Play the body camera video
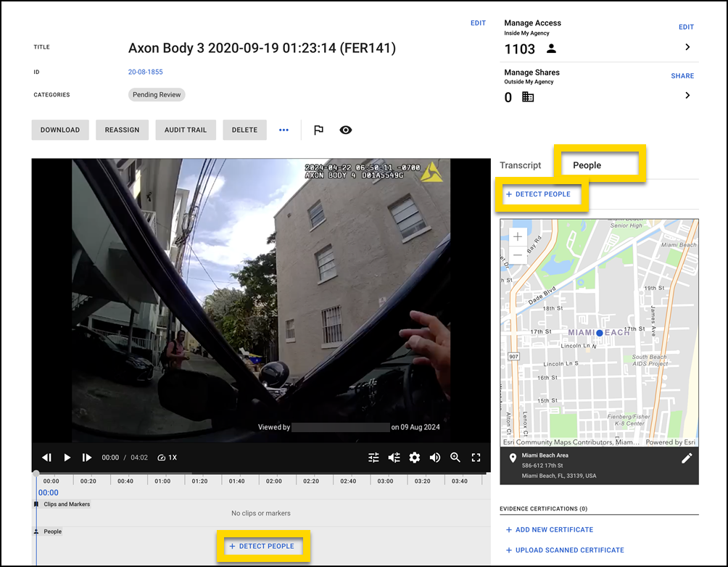 tap(67, 458)
